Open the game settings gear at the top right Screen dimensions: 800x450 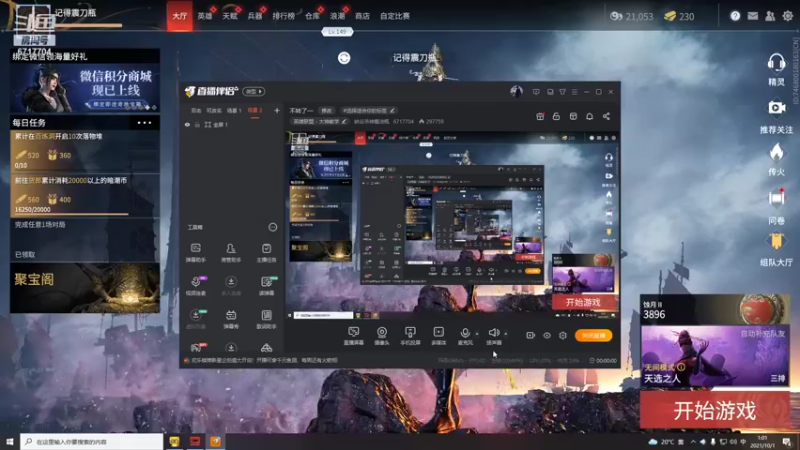788,16
